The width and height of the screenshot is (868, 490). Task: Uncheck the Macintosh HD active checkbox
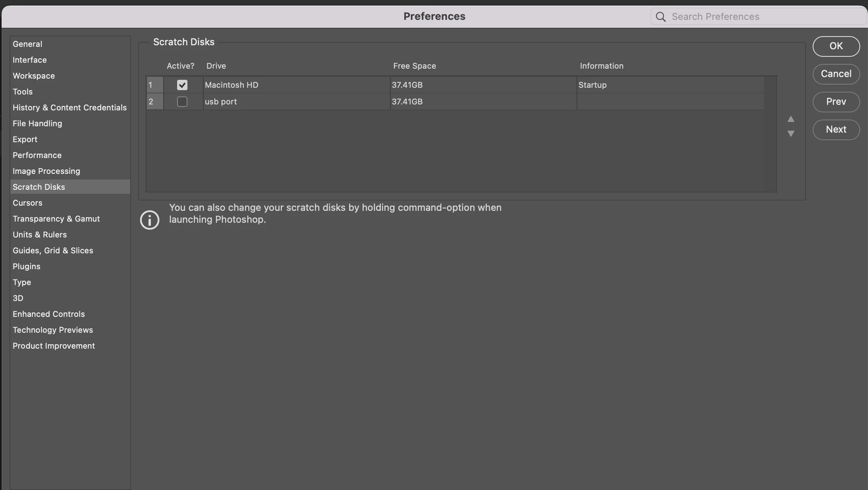[182, 85]
